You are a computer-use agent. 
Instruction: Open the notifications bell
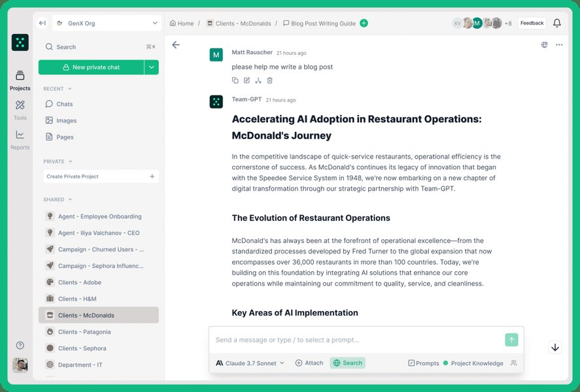coord(556,23)
